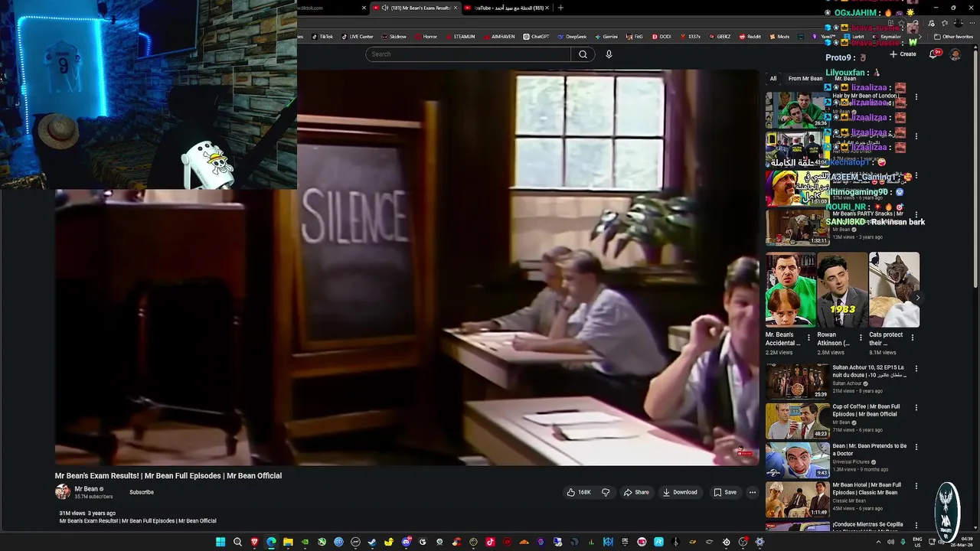Open the YouTube notifications bell
Viewport: 980px width, 551px height.
[933, 54]
